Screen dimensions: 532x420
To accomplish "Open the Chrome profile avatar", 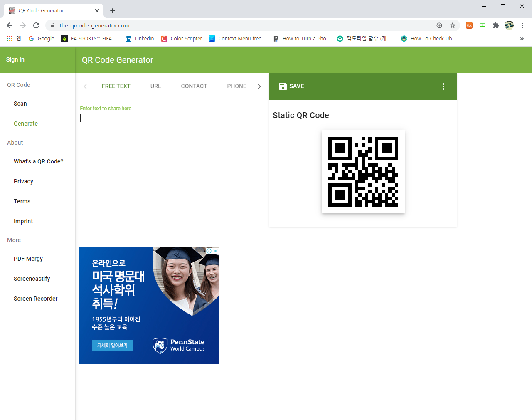I will (x=509, y=25).
